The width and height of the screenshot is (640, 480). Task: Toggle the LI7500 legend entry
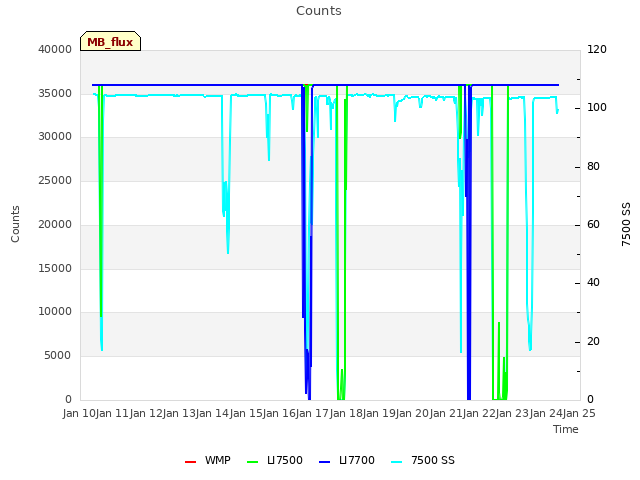(x=275, y=460)
